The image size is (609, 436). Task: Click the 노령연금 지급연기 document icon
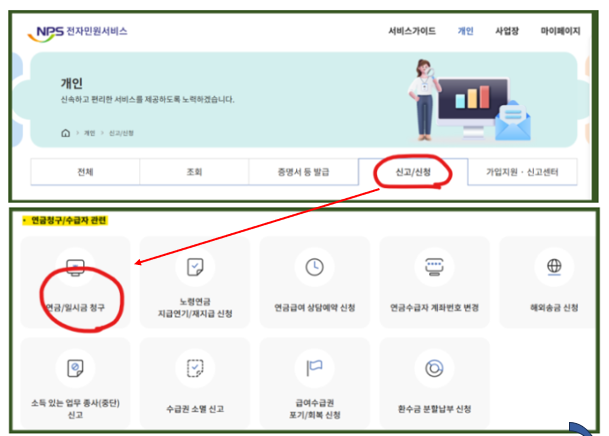(195, 267)
